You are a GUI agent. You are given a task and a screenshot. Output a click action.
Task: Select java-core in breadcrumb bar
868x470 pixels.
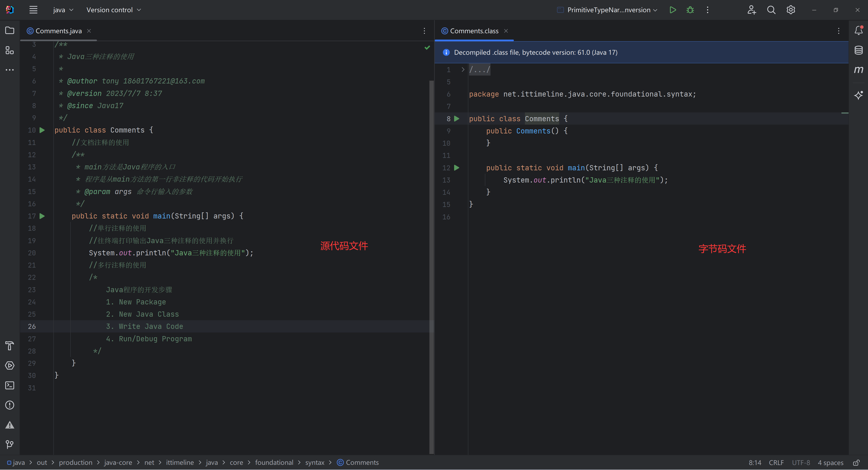[x=118, y=463]
